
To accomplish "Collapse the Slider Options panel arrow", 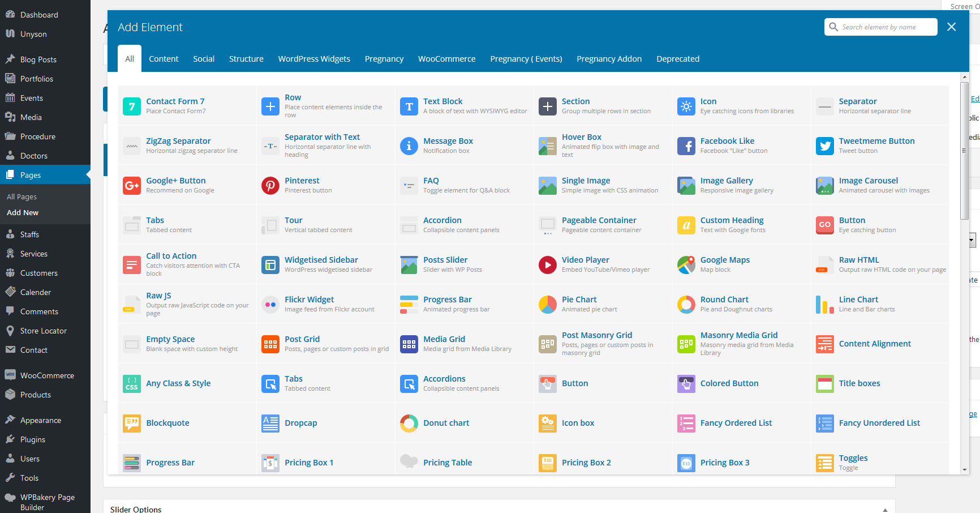I will 885,510.
